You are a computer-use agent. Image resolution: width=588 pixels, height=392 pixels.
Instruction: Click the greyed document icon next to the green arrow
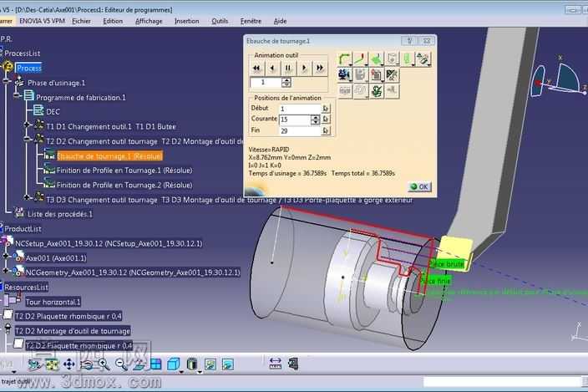(x=392, y=59)
